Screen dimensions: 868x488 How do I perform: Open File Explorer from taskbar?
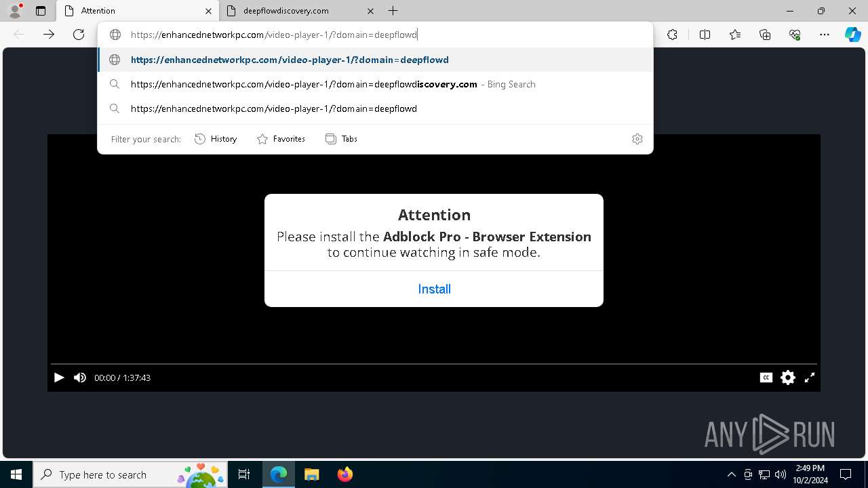pyautogui.click(x=312, y=474)
